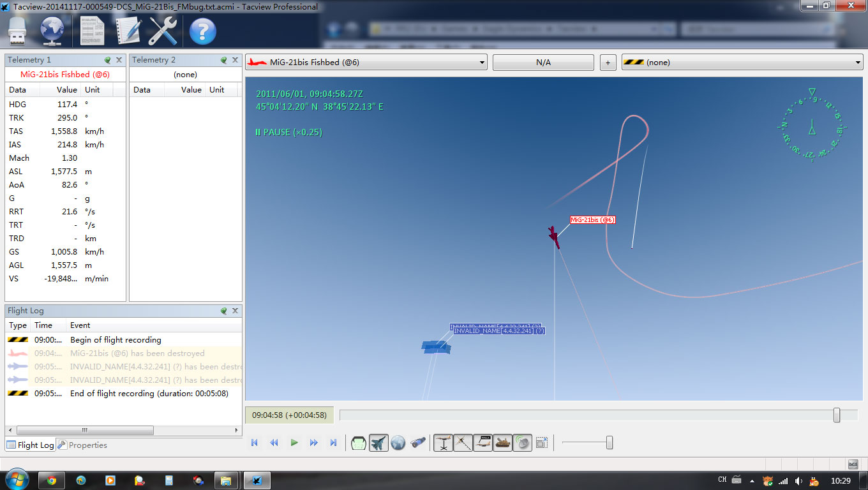The image size is (868, 490).
Task: Open the file explorer folder taskbar icon
Action: pos(225,480)
